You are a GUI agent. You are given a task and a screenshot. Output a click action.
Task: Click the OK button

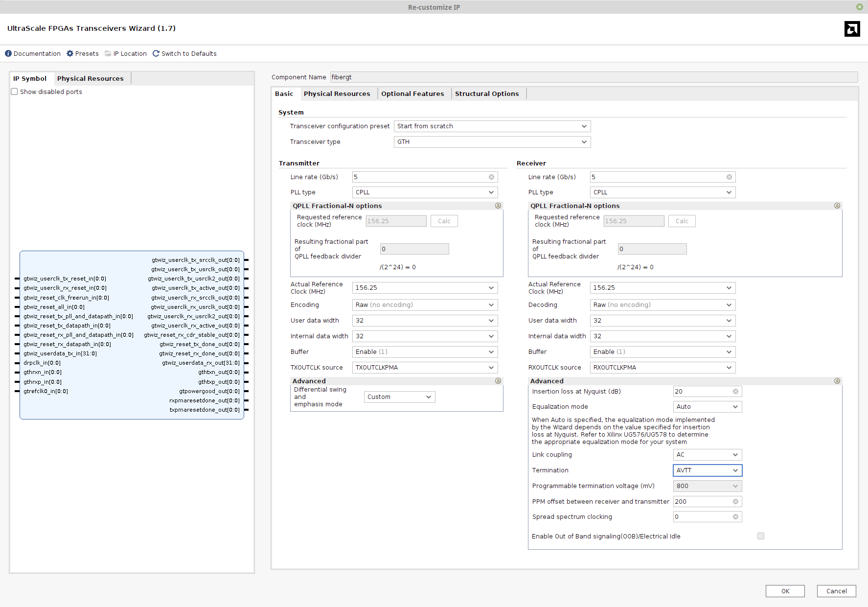[785, 591]
